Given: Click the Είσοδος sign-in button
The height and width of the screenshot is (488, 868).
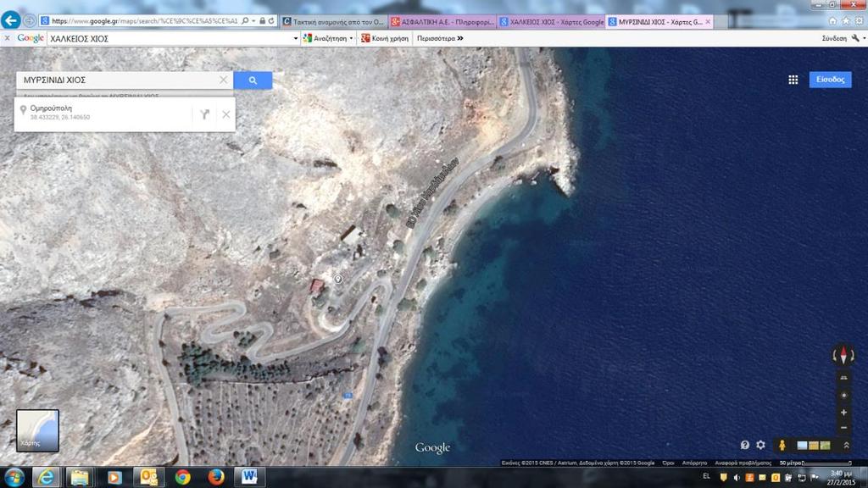Looking at the screenshot, I should (831, 80).
